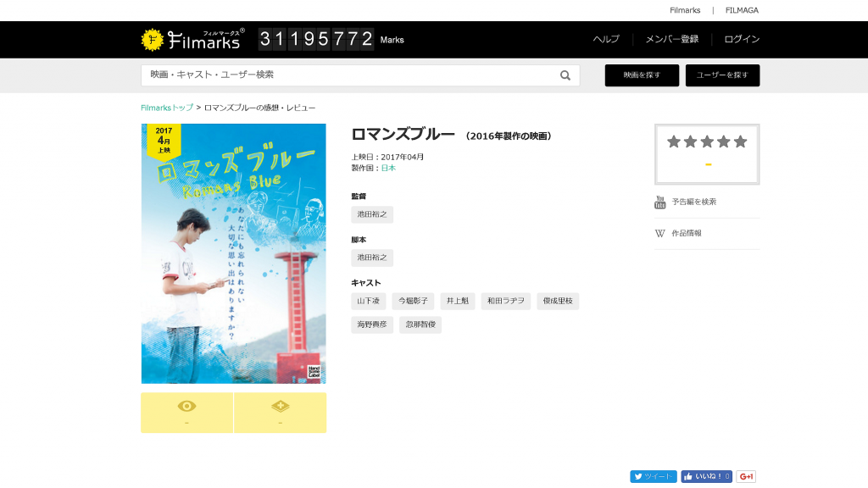Select the fifth rating star
The height and width of the screenshot is (488, 868).
(740, 141)
